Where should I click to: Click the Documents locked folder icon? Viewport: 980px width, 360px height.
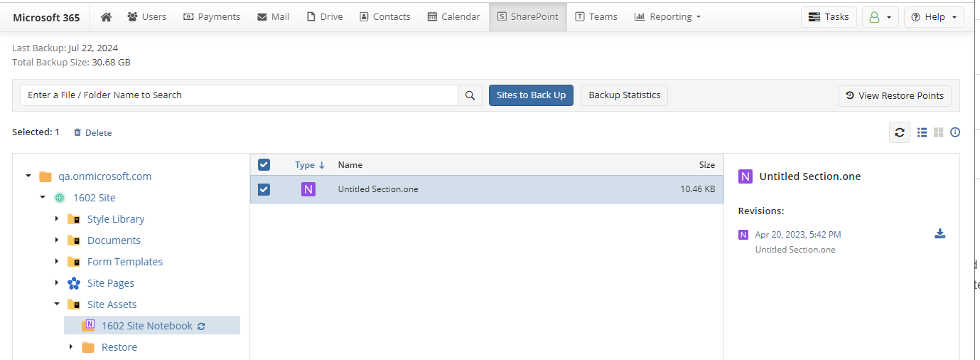pos(74,240)
